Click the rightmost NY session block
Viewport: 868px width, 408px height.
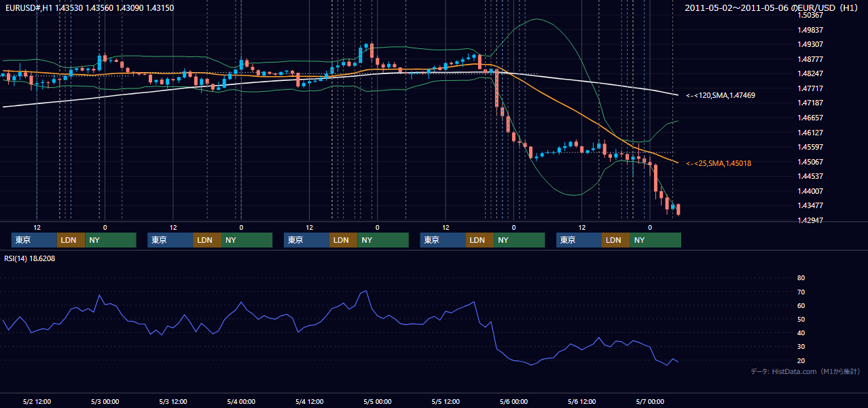tap(655, 240)
